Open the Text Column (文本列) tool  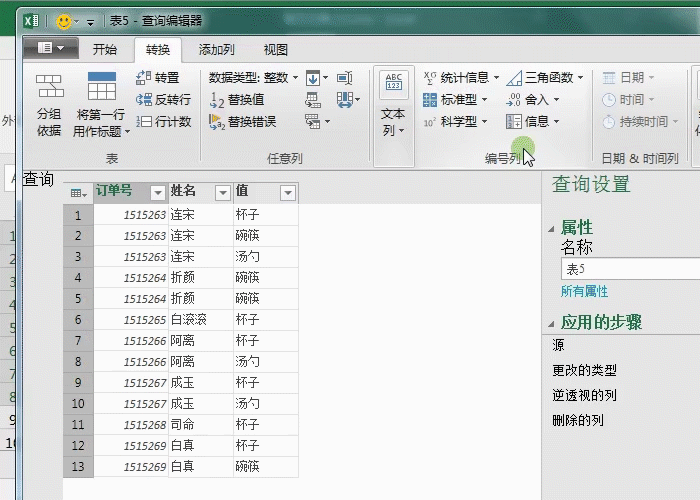(x=393, y=105)
